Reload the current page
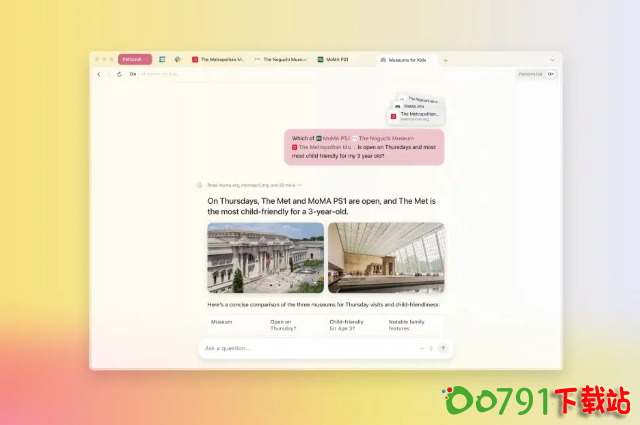640x425 pixels. [x=119, y=74]
